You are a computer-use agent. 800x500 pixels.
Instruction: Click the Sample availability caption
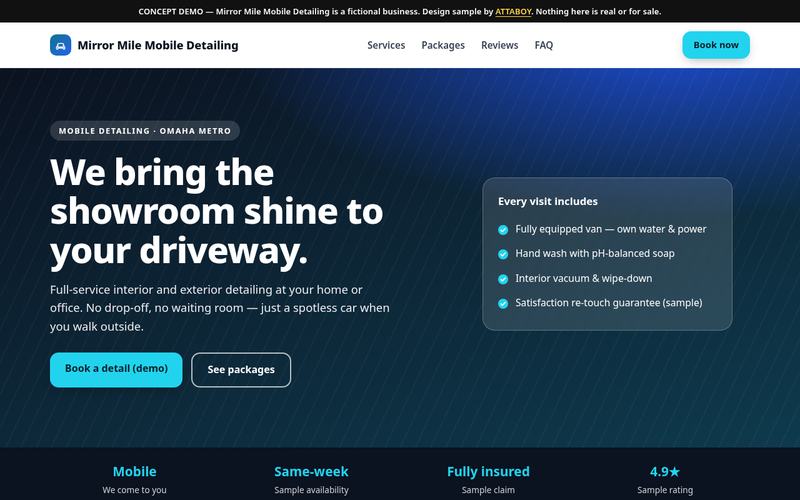tap(311, 490)
